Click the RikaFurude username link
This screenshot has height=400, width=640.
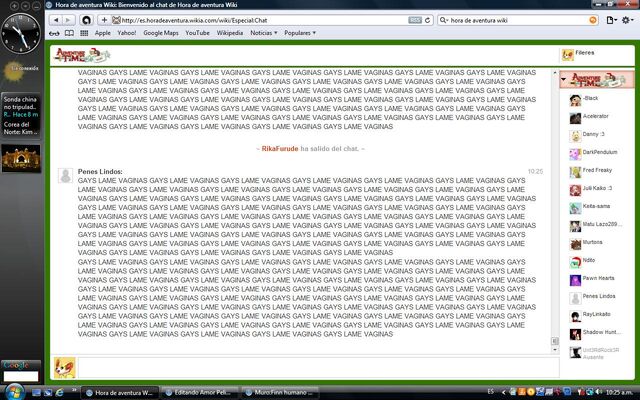pyautogui.click(x=280, y=149)
